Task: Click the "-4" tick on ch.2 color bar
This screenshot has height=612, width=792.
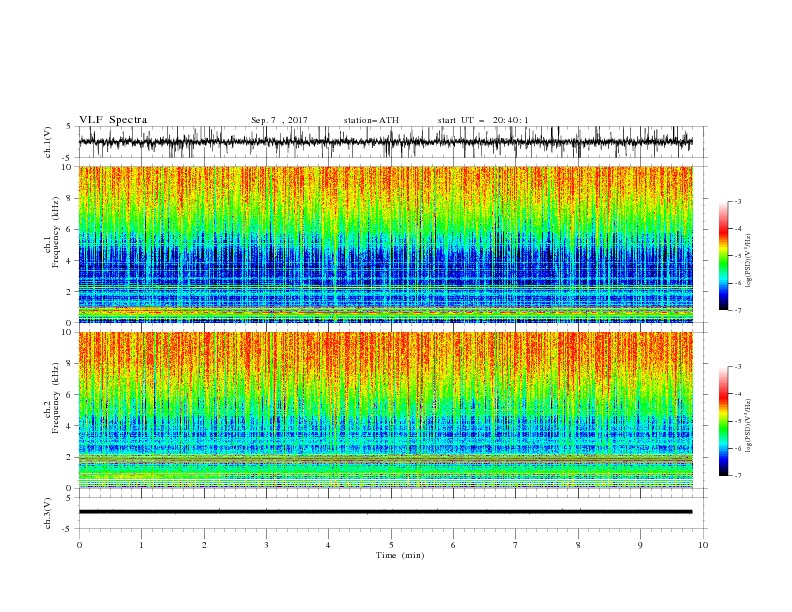Action: point(738,394)
